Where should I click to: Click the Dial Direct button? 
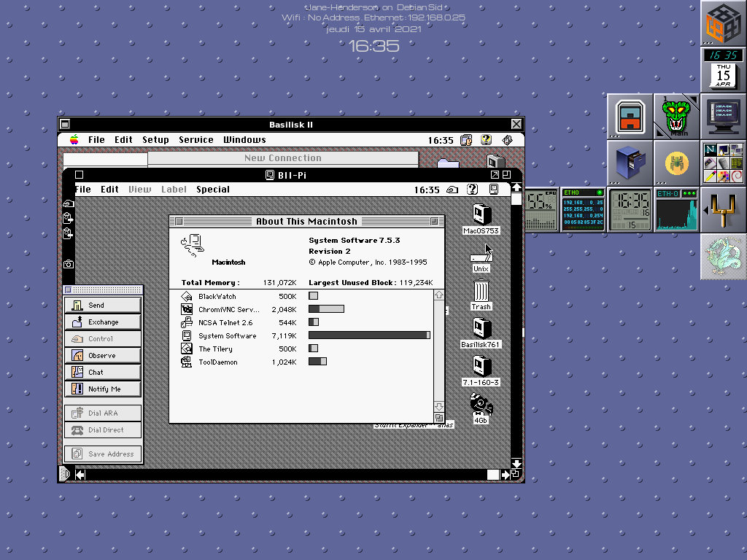click(x=102, y=430)
